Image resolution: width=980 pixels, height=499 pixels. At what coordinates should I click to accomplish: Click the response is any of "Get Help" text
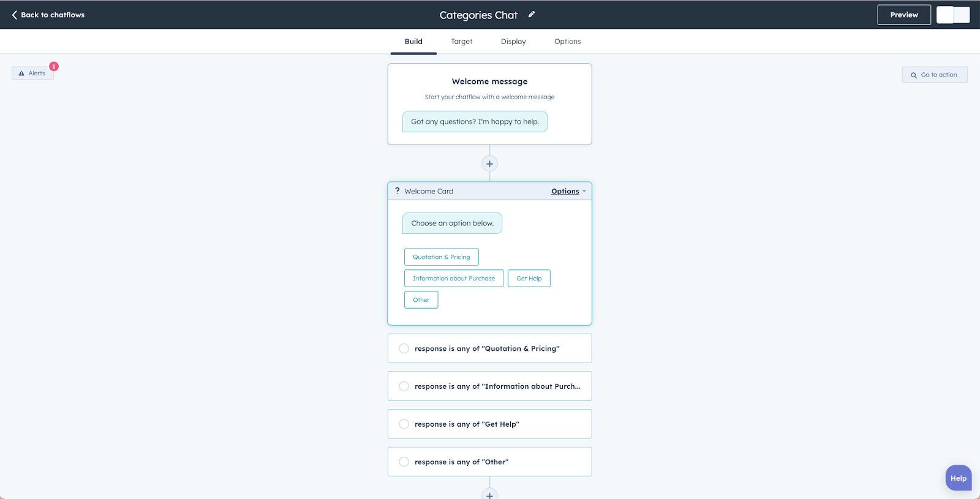coord(467,424)
